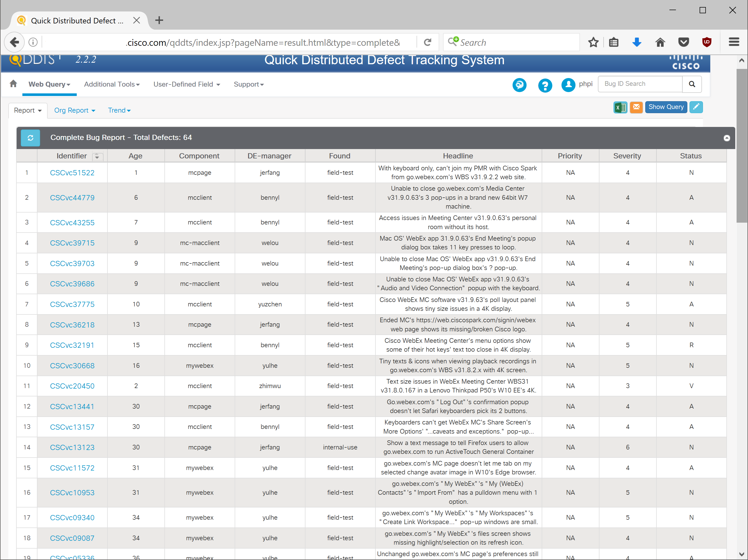748x560 pixels.
Task: Open bug CSCvc51522 link
Action: point(72,173)
